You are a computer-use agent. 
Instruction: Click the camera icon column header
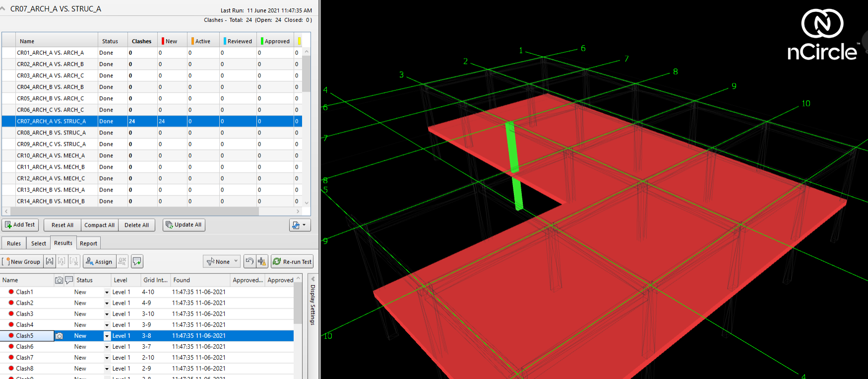59,280
